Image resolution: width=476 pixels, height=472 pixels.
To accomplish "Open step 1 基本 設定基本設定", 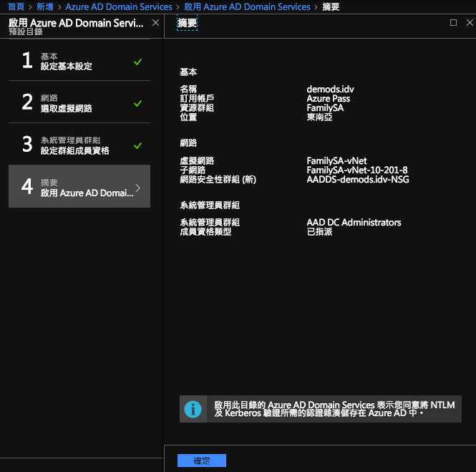I will tap(79, 61).
